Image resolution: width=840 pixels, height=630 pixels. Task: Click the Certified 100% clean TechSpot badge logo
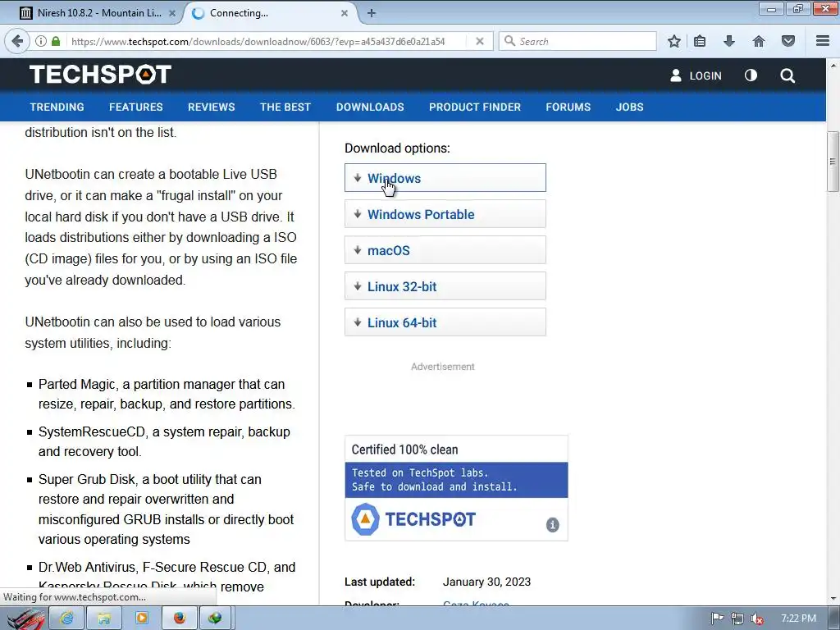tap(413, 519)
